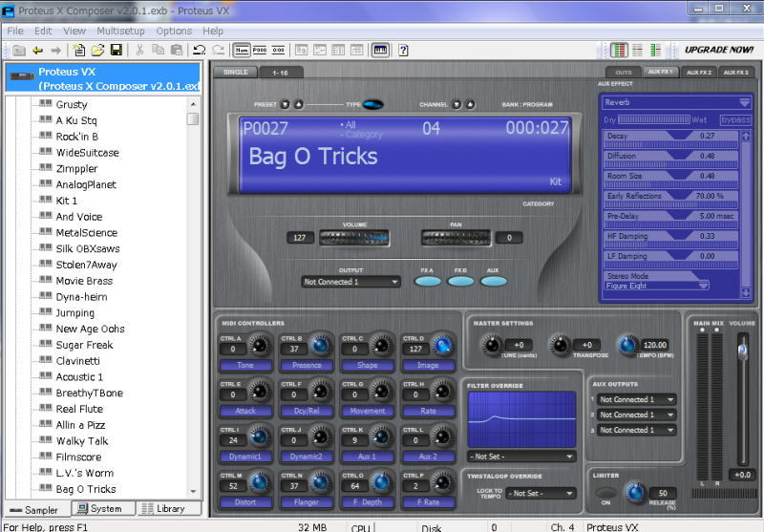Open Aux Output 1 dropdown
764x532 pixels.
(636, 399)
